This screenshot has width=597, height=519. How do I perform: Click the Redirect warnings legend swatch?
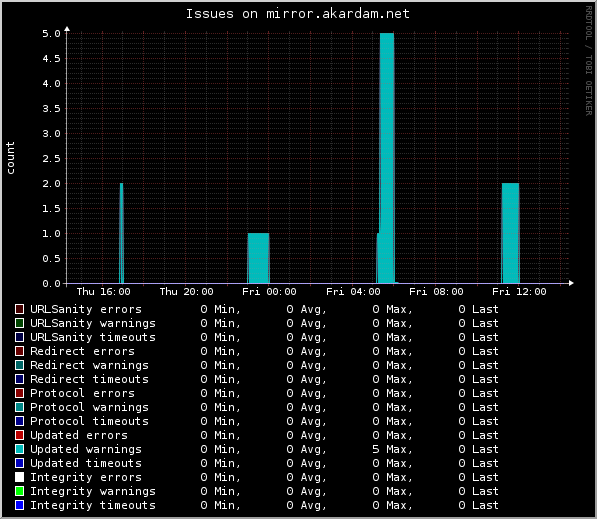pos(19,365)
